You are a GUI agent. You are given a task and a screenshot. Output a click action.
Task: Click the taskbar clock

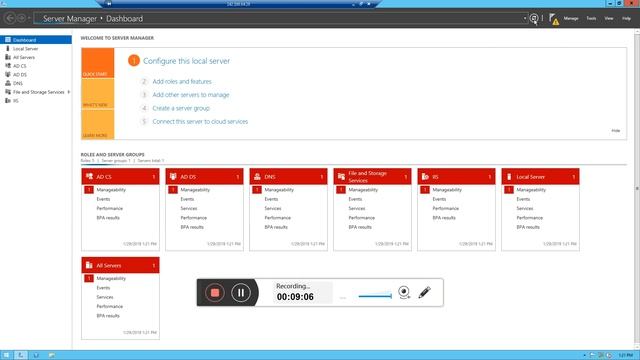coord(625,356)
